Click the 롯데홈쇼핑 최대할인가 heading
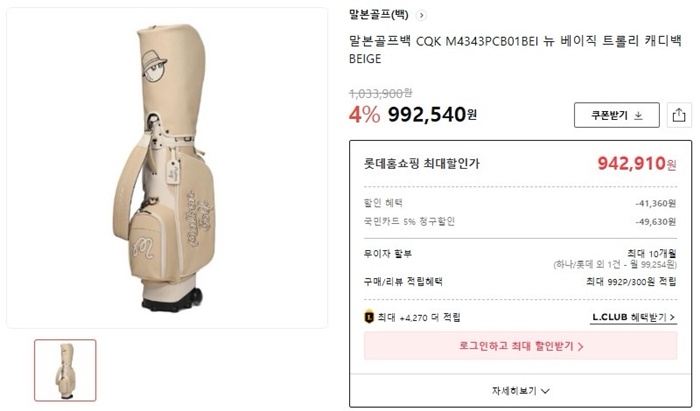700x411 pixels. [421, 162]
